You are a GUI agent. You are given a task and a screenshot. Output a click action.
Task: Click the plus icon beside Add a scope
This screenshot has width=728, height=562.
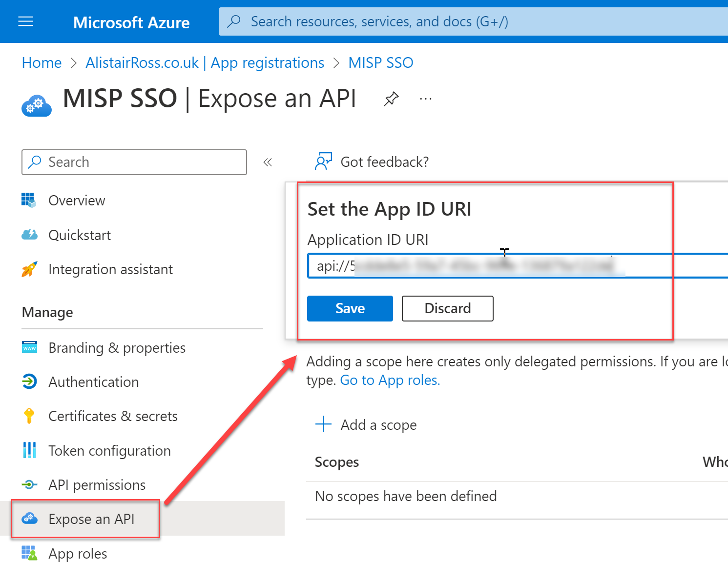pos(323,424)
